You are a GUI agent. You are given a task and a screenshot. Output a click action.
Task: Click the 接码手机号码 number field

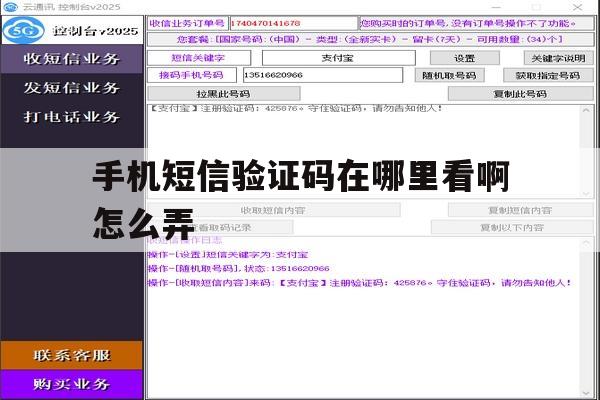point(323,75)
